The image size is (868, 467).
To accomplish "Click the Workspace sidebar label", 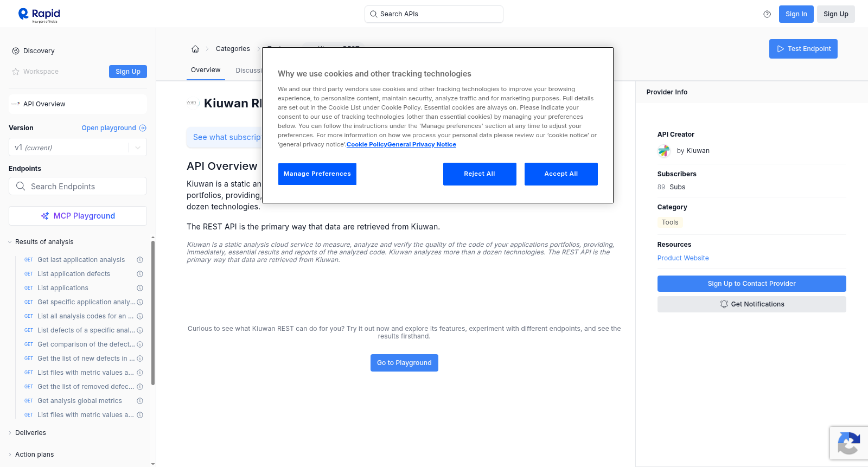I will 41,72.
